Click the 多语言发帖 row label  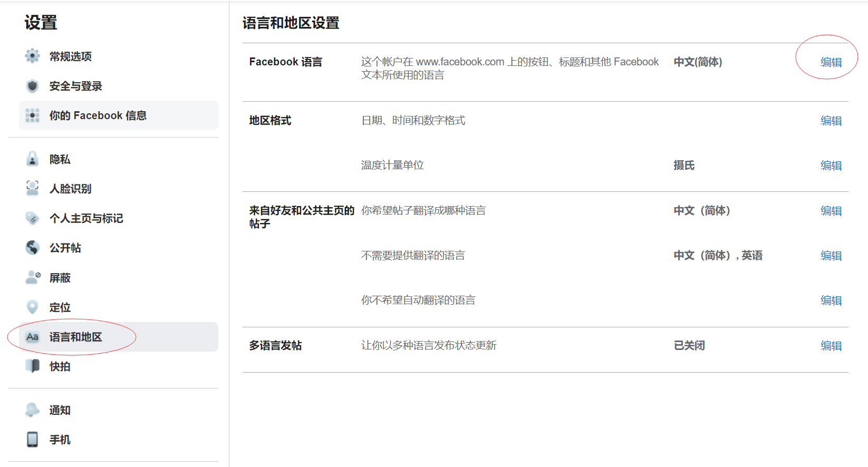(x=275, y=346)
